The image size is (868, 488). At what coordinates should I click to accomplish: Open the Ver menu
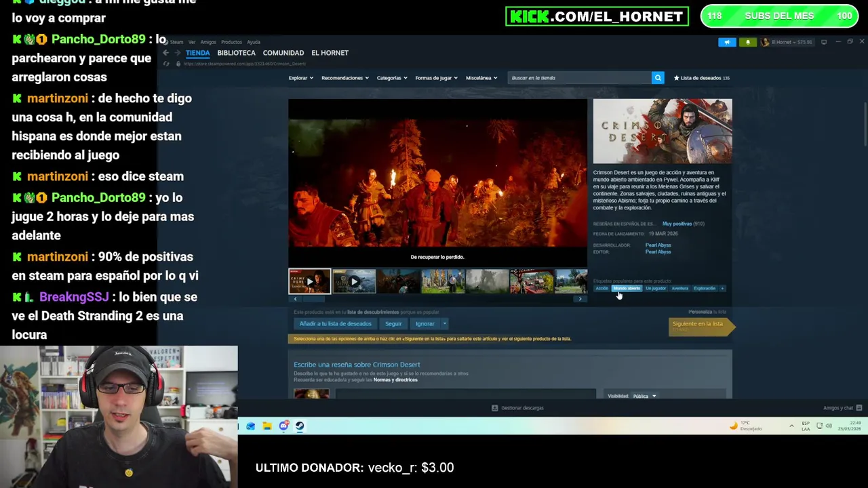point(192,42)
